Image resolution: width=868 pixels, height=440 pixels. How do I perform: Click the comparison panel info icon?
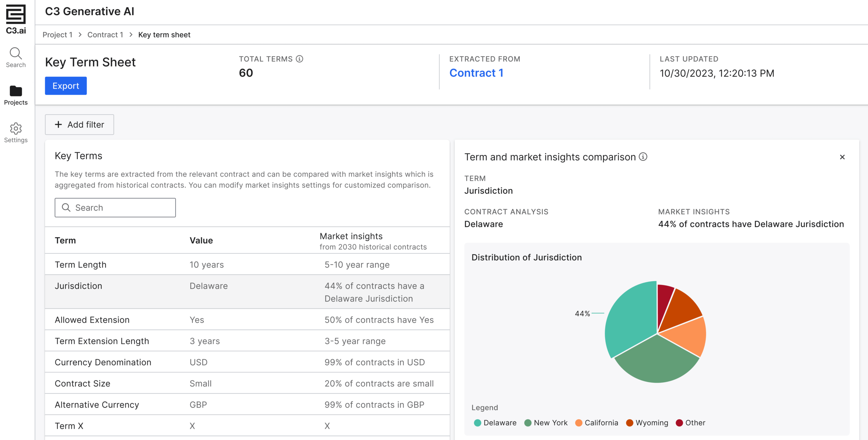(x=643, y=157)
